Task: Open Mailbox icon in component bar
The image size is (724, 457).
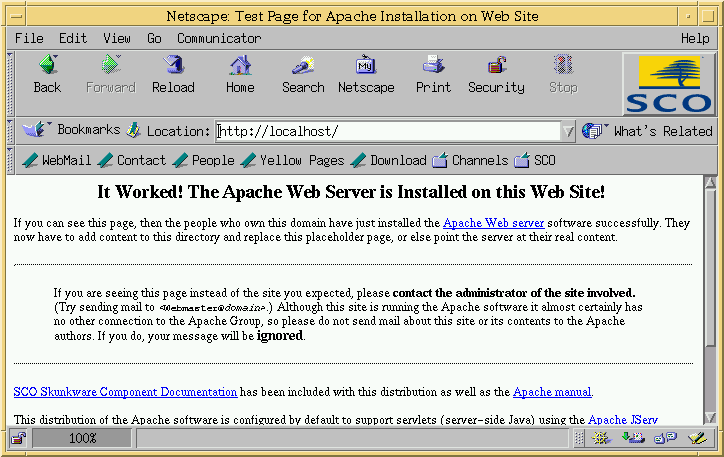Action: tap(633, 438)
